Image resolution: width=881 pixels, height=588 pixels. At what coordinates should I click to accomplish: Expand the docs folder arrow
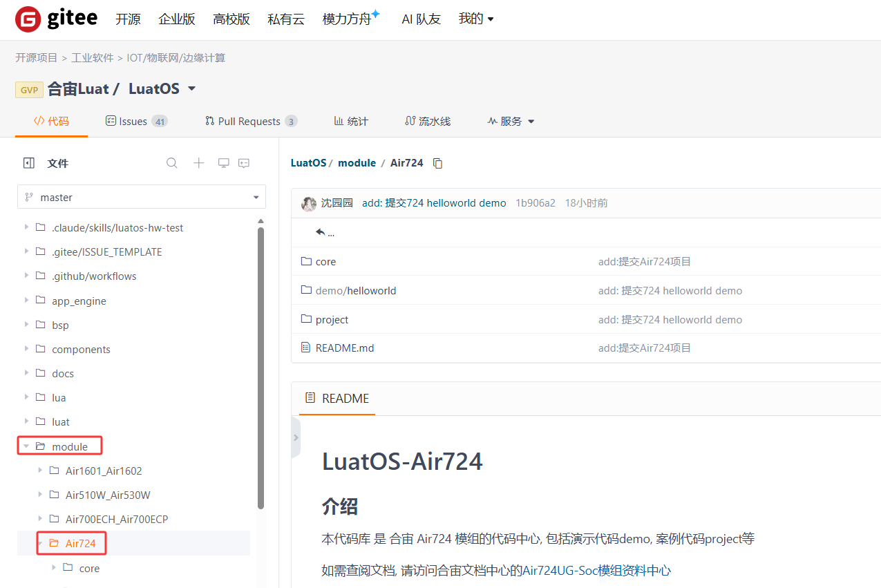(x=26, y=373)
